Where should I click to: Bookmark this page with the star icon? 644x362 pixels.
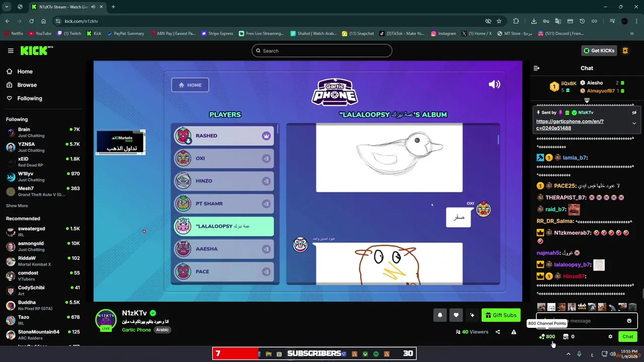pyautogui.click(x=499, y=21)
